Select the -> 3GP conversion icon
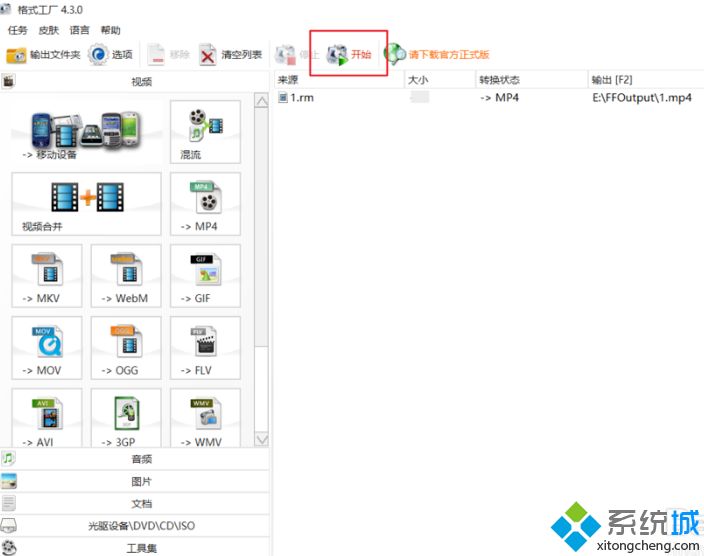The width and height of the screenshot is (704, 556). pyautogui.click(x=126, y=418)
